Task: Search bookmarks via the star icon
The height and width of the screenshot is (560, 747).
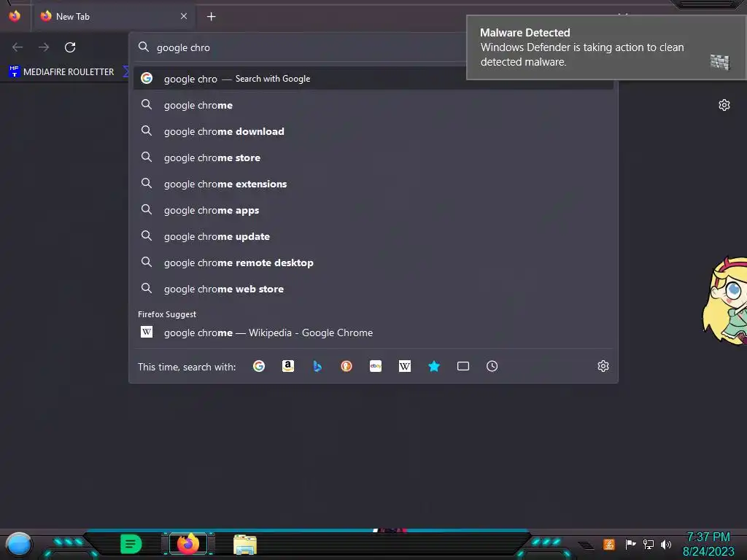Action: tap(434, 366)
